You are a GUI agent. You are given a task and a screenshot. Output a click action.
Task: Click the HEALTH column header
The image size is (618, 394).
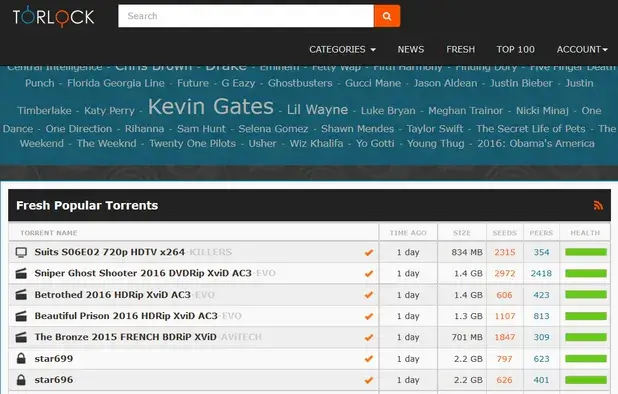pyautogui.click(x=585, y=233)
